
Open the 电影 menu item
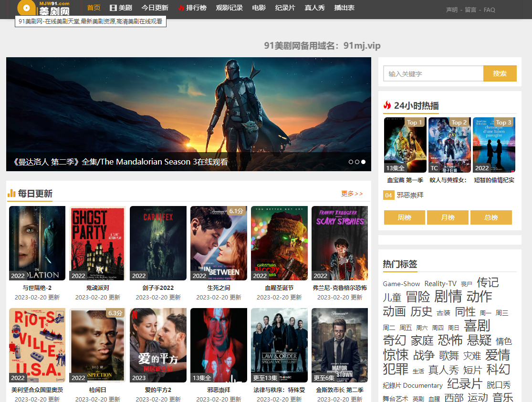[259, 8]
